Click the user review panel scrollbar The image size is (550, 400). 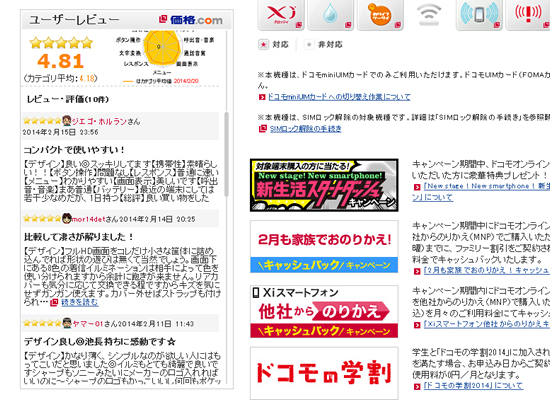[226, 154]
